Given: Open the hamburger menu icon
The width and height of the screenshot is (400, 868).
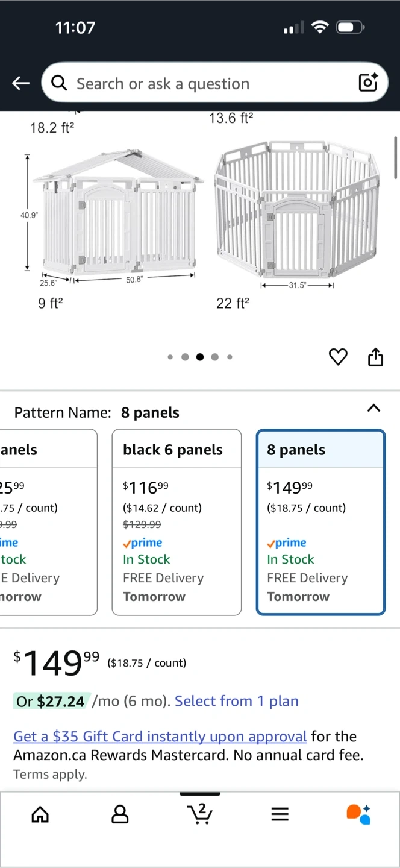Looking at the screenshot, I should 280,814.
